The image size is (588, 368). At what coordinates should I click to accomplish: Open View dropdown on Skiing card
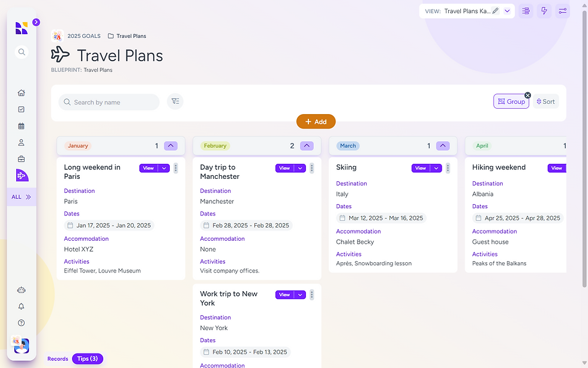click(x=436, y=168)
